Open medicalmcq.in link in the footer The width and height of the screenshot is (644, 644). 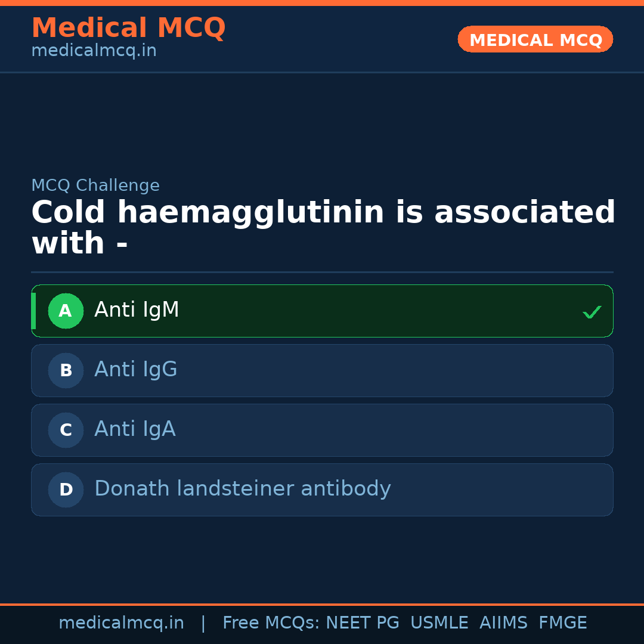point(121,623)
